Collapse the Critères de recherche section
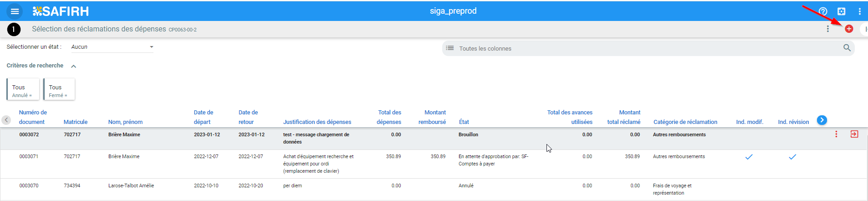The image size is (868, 201). tap(73, 66)
